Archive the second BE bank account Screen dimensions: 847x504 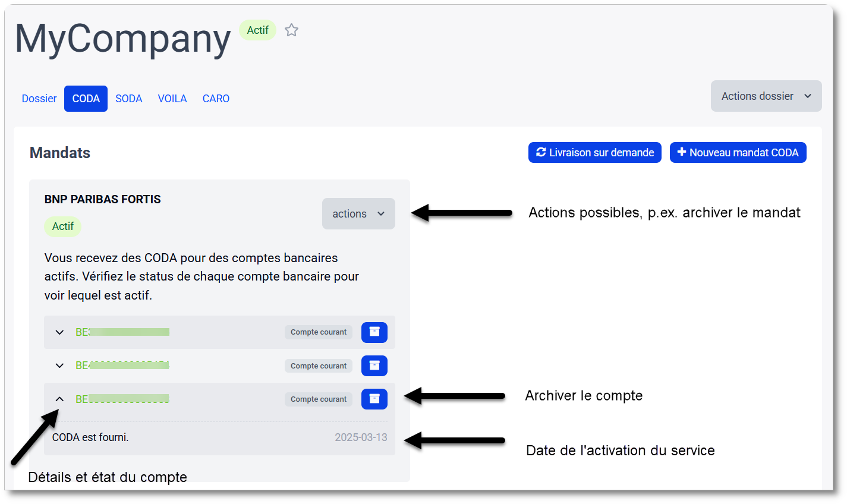[x=374, y=366]
